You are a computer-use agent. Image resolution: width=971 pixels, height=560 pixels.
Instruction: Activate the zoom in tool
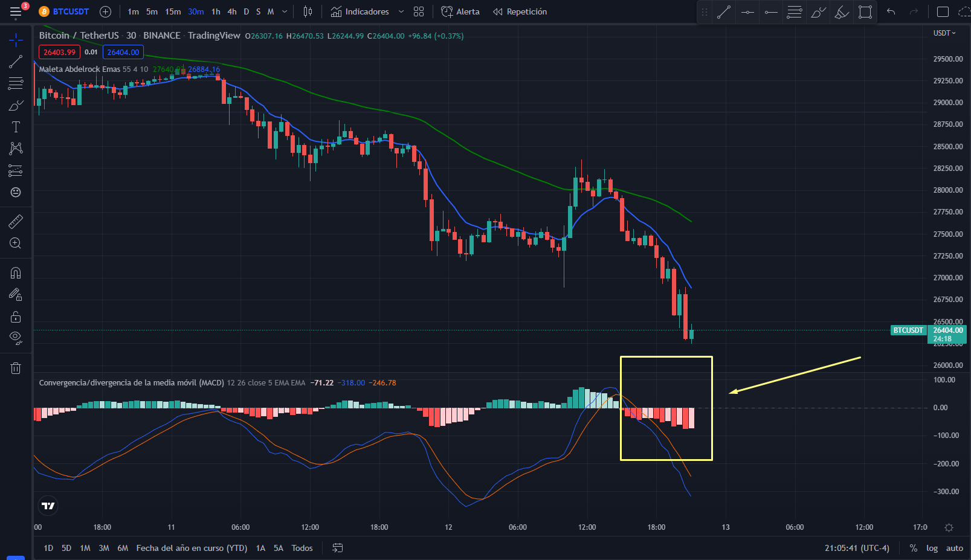16,243
